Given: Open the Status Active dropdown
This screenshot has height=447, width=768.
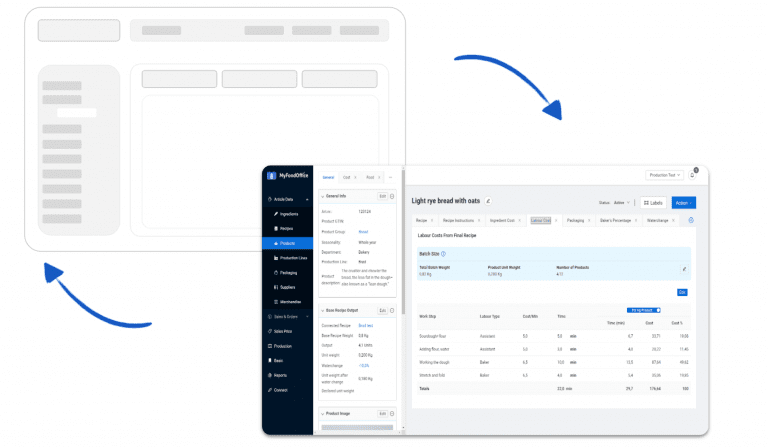Looking at the screenshot, I should (614, 202).
